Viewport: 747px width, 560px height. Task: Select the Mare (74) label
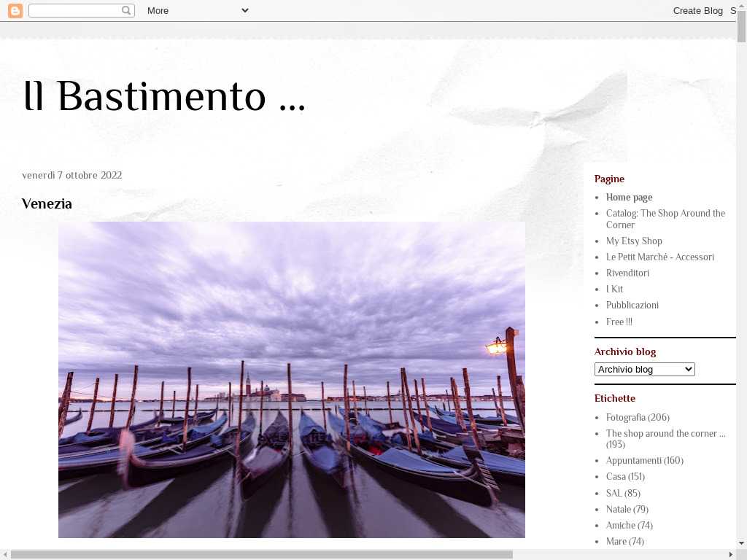point(625,542)
